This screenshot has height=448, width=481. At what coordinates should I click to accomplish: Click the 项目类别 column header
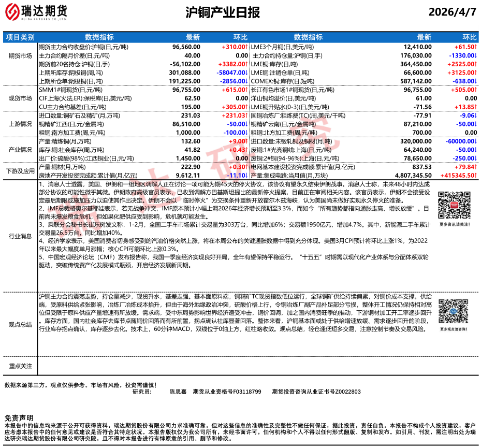click(x=20, y=37)
